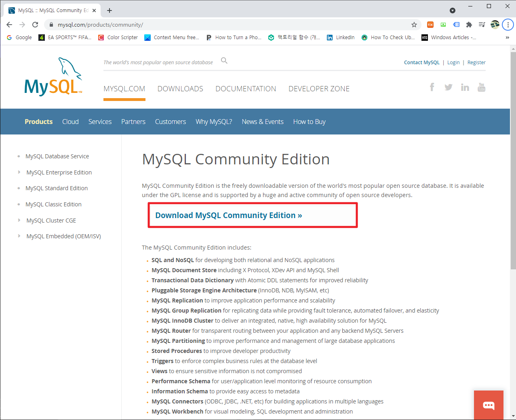
Task: Select the DOWNLOADS top navigation tab
Action: (180, 89)
